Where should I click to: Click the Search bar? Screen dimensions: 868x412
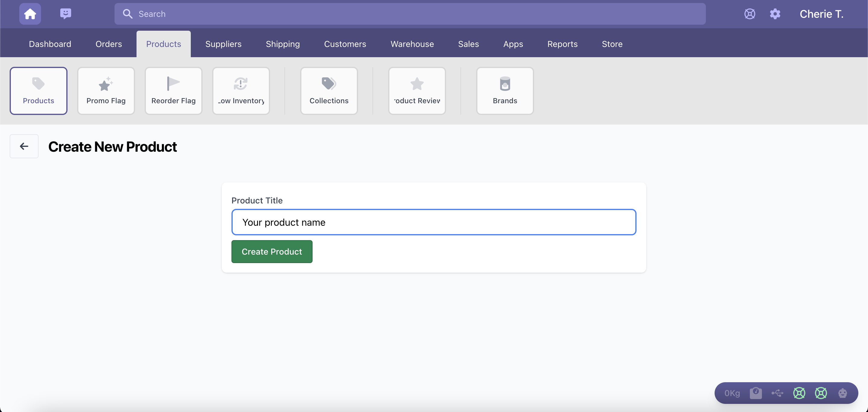point(410,14)
